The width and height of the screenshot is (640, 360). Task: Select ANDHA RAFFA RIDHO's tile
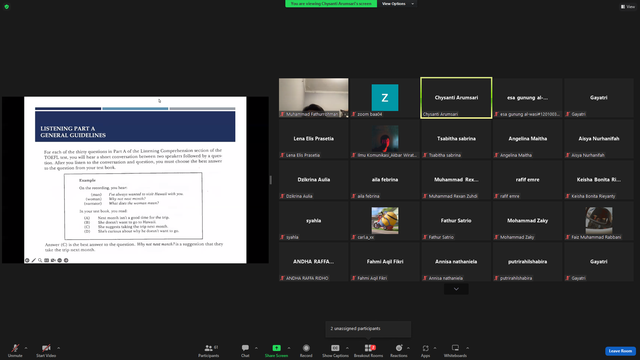313,262
